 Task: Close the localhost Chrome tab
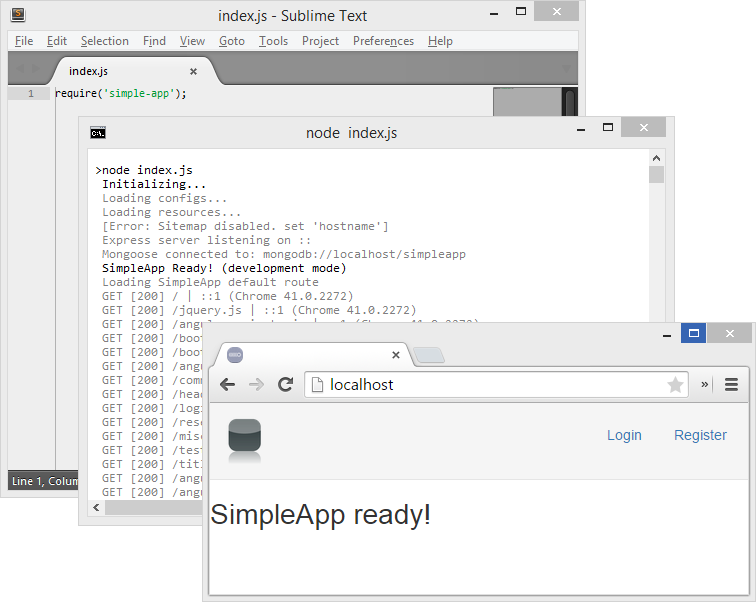(x=396, y=355)
